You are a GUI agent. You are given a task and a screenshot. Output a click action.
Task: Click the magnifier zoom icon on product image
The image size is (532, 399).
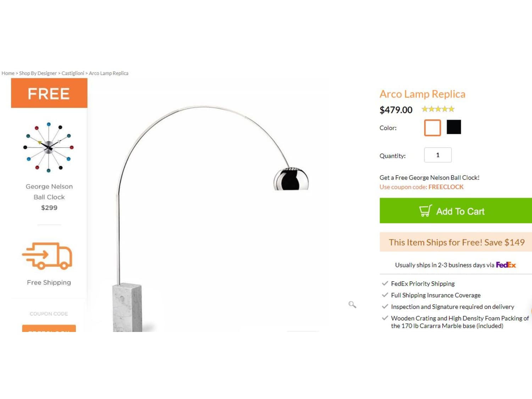pyautogui.click(x=352, y=304)
